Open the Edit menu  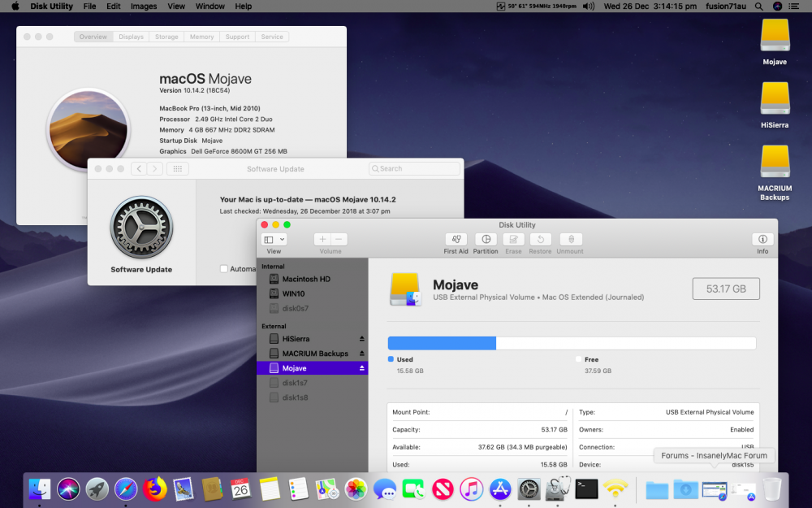[114, 7]
